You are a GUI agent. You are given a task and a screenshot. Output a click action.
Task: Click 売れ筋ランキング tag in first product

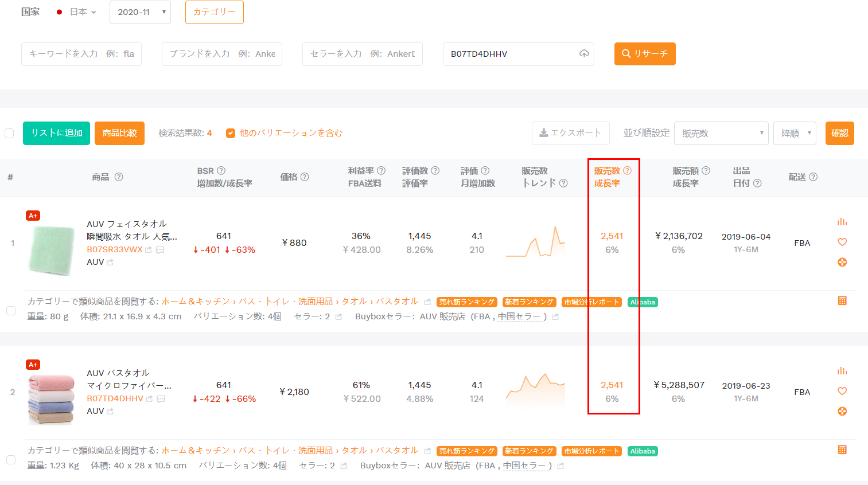(x=467, y=302)
